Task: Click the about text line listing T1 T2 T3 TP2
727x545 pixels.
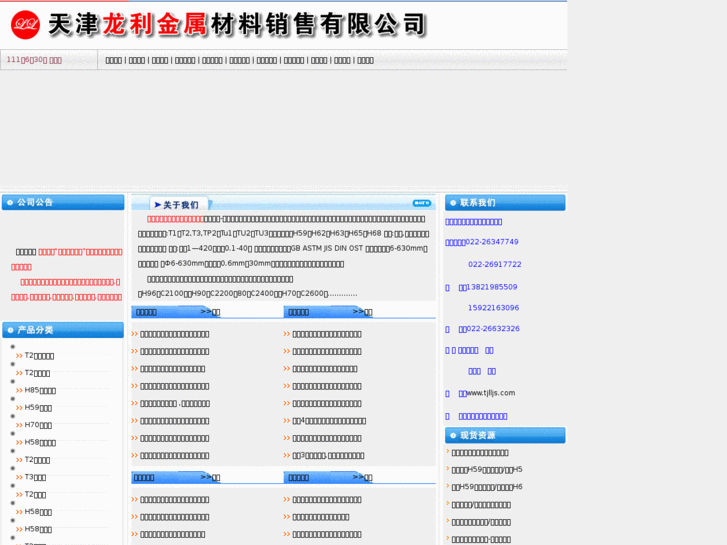Action: pos(283,234)
